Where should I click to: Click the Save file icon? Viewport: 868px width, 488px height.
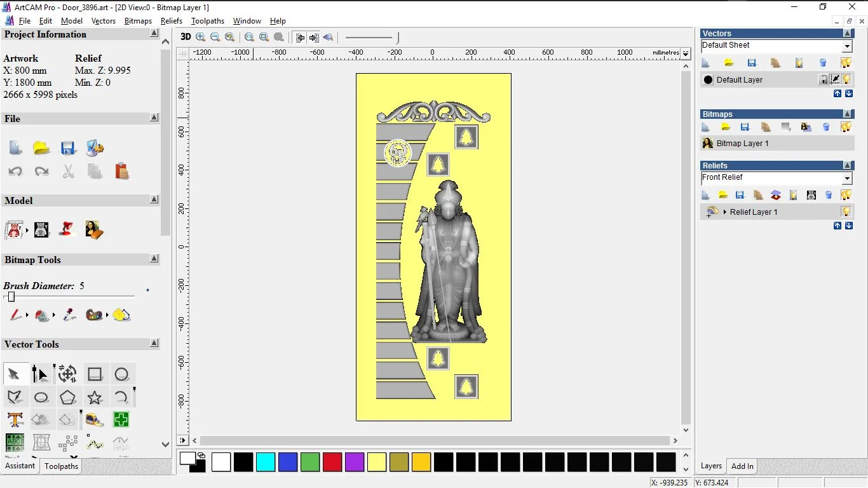click(68, 148)
